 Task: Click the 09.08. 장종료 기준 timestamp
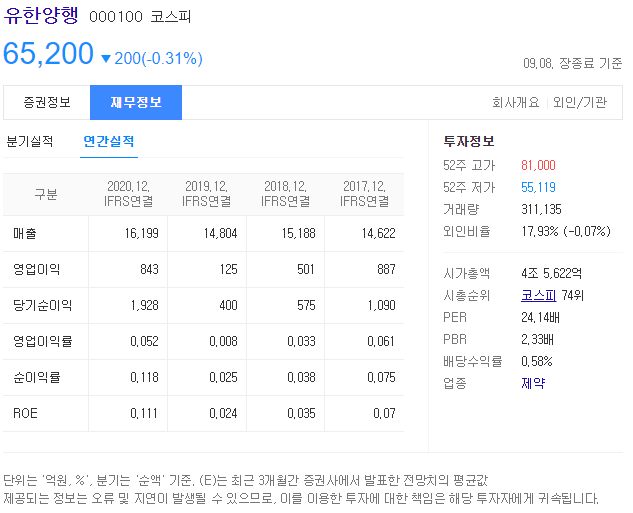[x=572, y=63]
